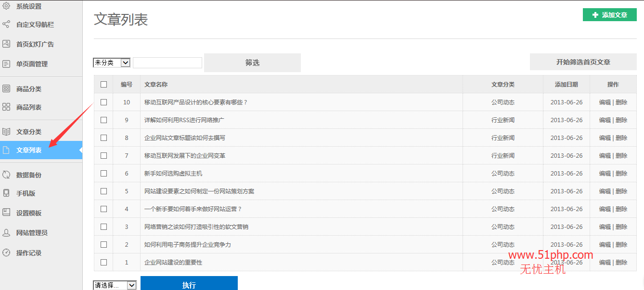Click 编辑 for 新手如何选购虚拟主机
The image size is (644, 290).
pos(605,173)
